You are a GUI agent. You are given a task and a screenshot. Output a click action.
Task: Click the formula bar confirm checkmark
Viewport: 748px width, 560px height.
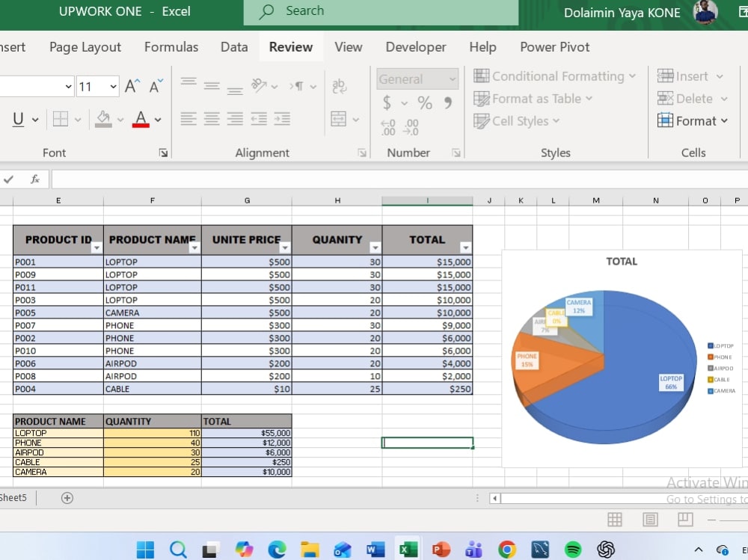pos(8,179)
